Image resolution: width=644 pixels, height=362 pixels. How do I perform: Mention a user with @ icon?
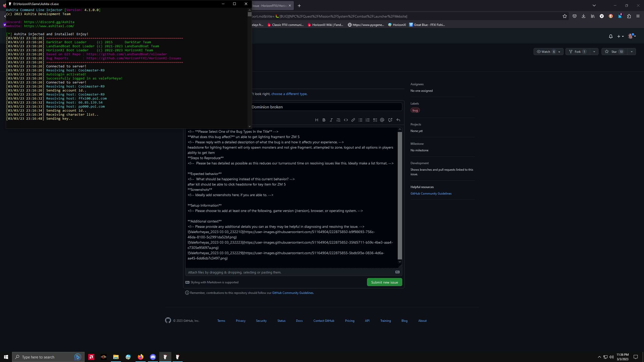pyautogui.click(x=382, y=120)
